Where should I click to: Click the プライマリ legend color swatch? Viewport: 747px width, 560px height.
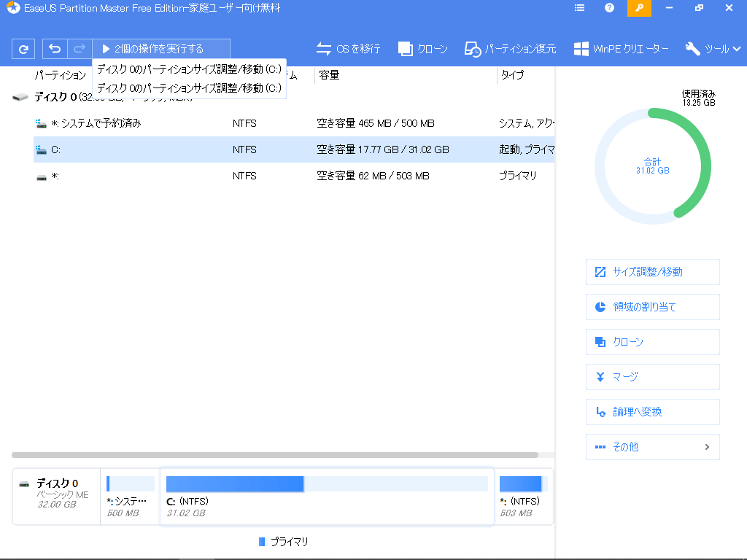point(262,542)
